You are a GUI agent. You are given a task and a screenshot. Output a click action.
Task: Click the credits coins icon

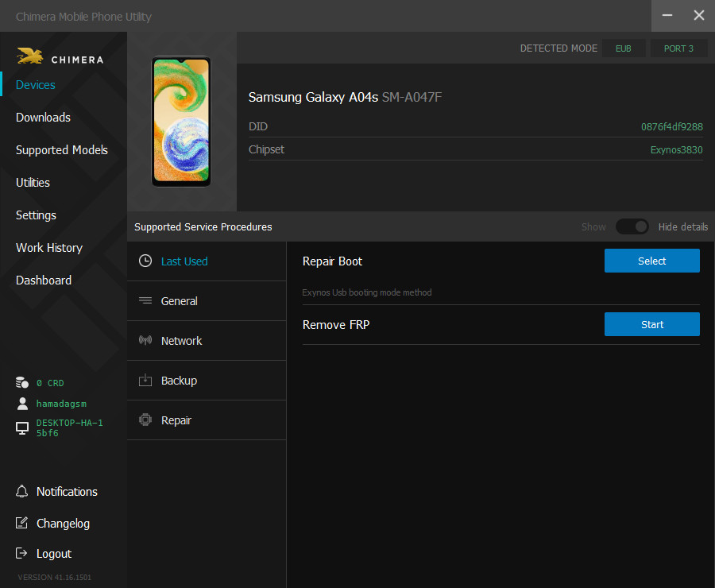coord(22,383)
